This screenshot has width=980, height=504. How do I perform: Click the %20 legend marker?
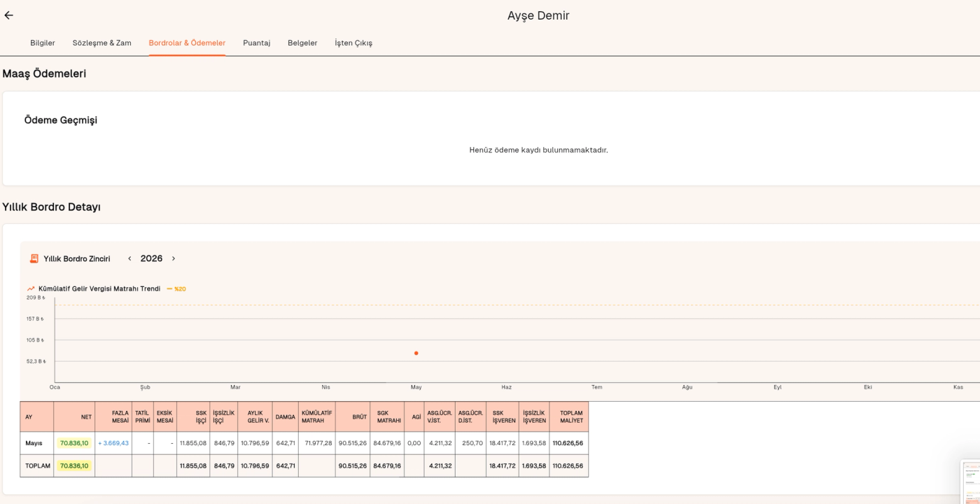point(176,288)
